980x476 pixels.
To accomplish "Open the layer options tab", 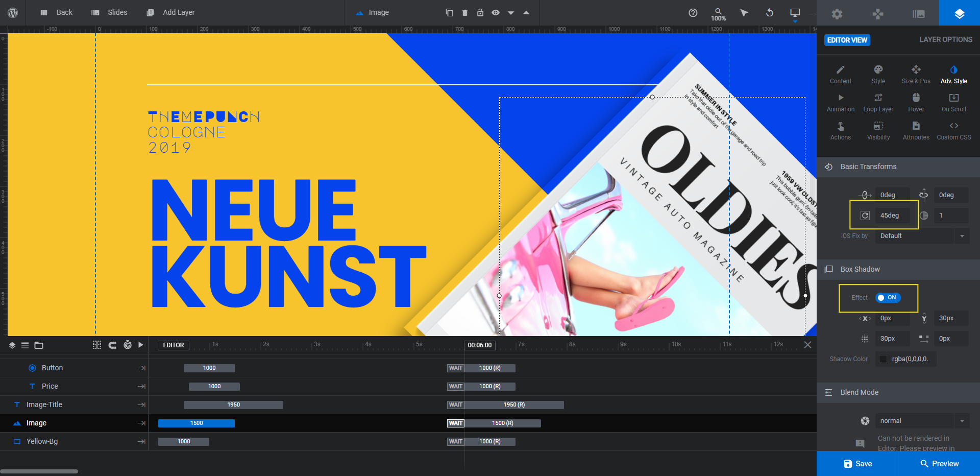I will click(x=960, y=13).
